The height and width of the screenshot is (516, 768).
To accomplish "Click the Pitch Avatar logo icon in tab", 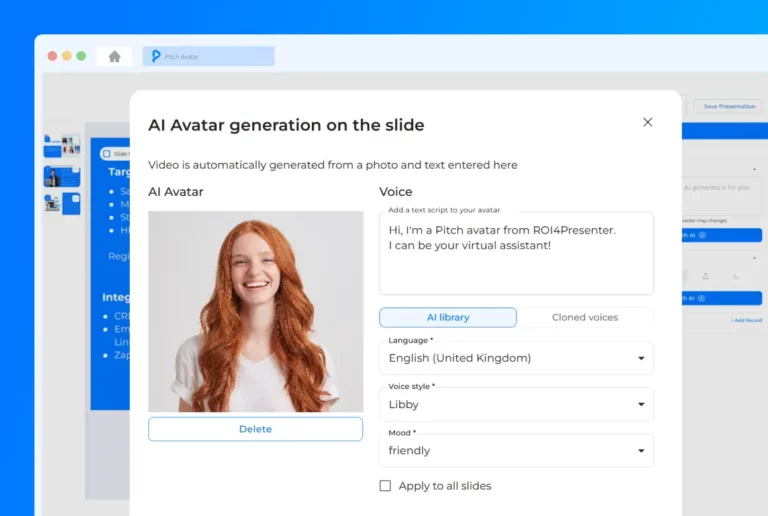I will pos(156,56).
